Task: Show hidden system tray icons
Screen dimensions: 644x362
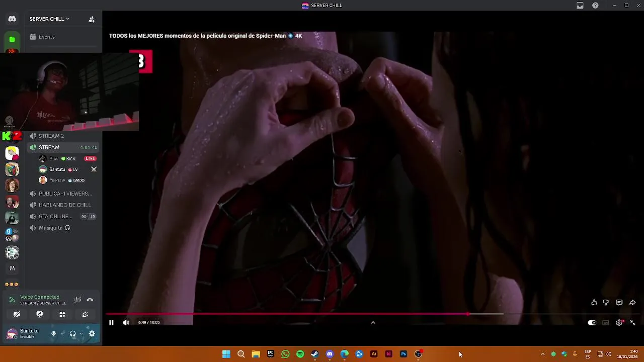Action: coord(542,354)
